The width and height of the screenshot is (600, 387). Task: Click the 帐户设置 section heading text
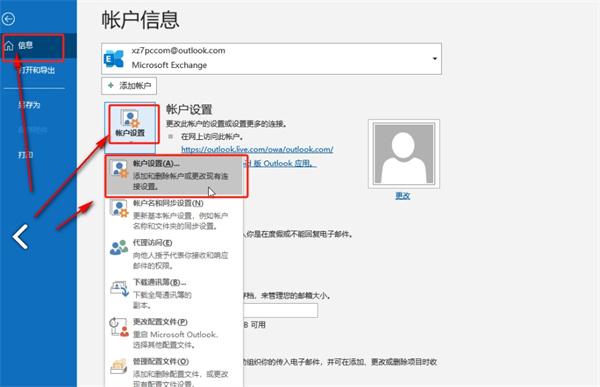pos(189,110)
